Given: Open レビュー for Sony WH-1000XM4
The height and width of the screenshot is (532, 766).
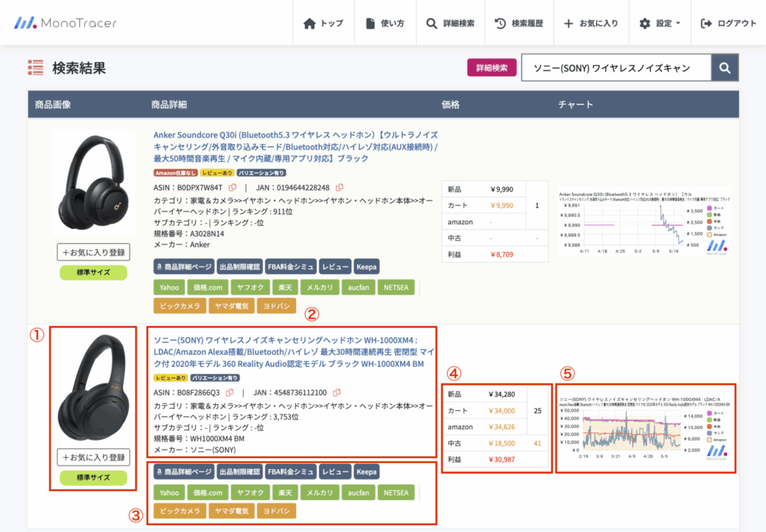Looking at the screenshot, I should 335,472.
